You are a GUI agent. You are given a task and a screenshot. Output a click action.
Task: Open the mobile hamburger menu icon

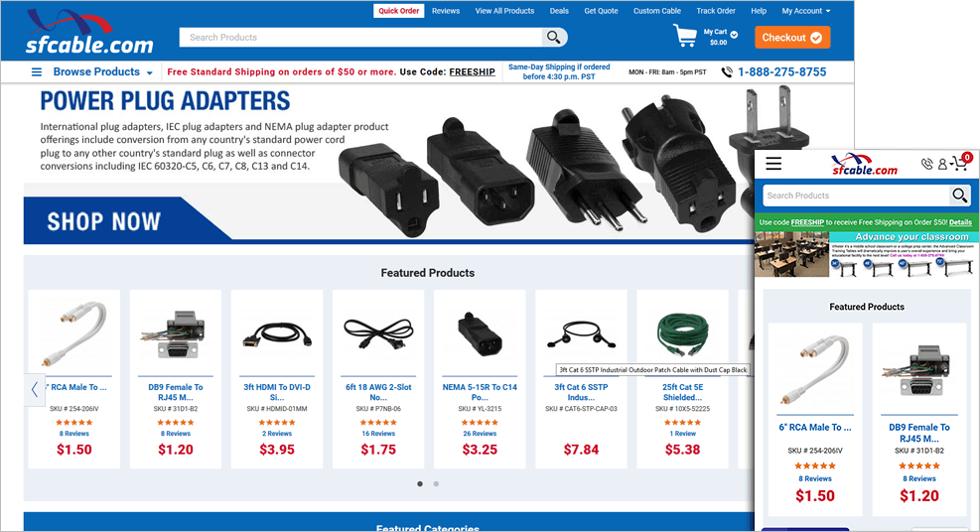[x=773, y=164]
